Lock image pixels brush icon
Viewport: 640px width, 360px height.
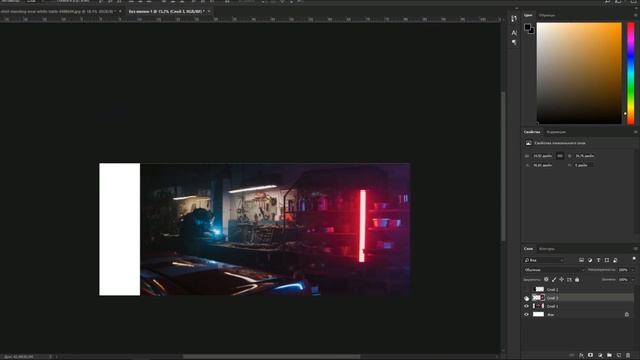[x=554, y=280]
